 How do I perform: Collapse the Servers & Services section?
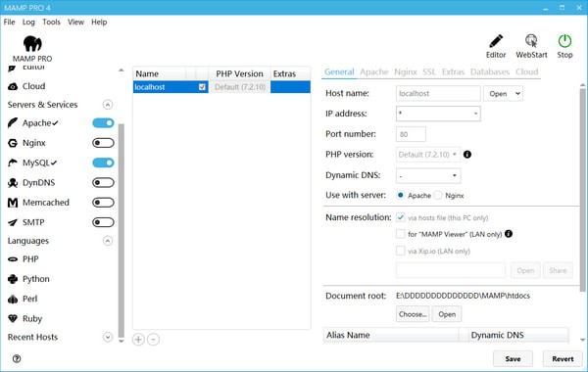(x=108, y=105)
